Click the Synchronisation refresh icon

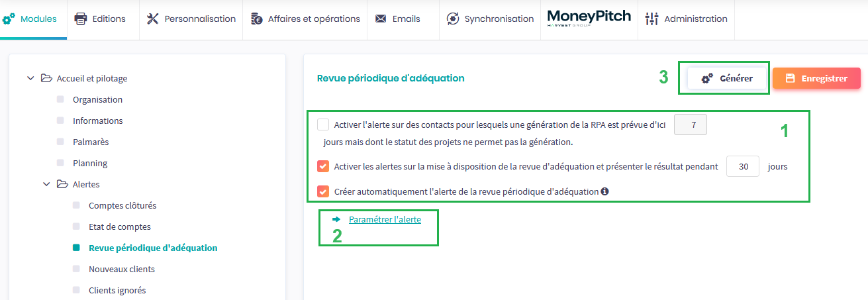click(453, 19)
